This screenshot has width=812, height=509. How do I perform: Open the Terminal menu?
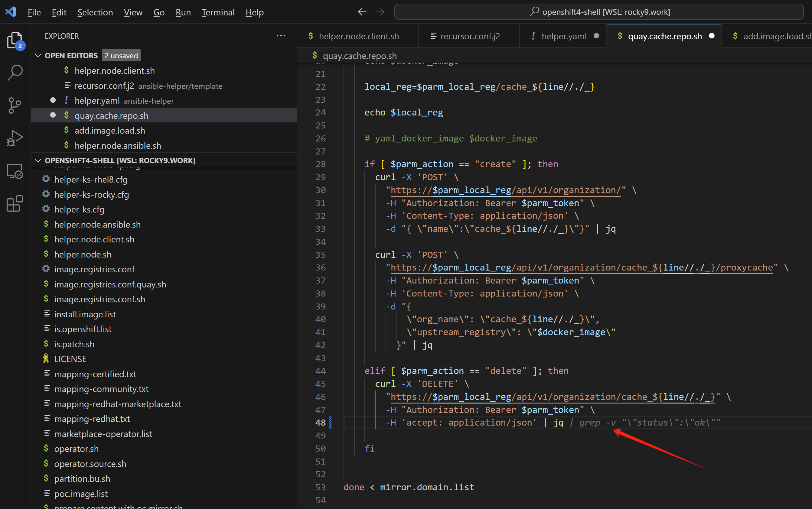218,12
